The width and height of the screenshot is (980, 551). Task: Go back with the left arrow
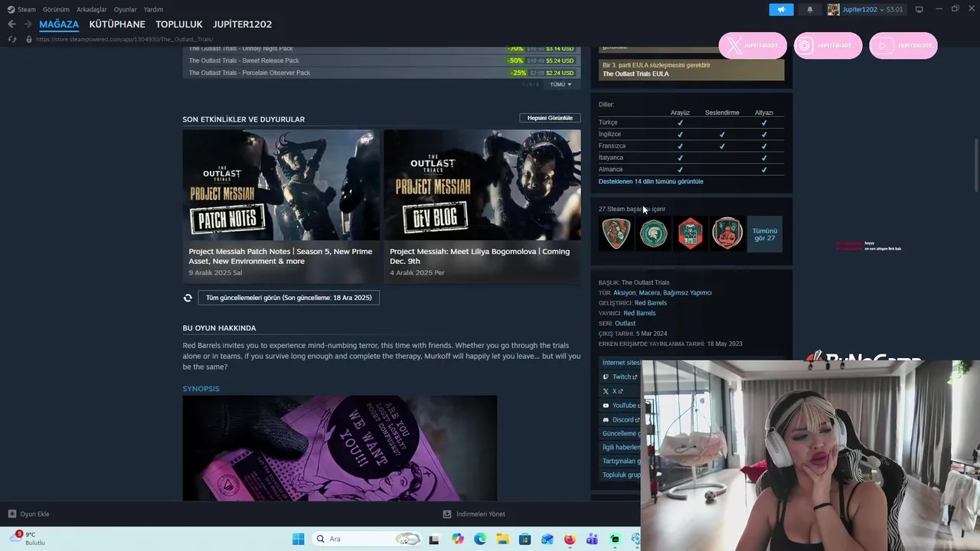point(11,24)
